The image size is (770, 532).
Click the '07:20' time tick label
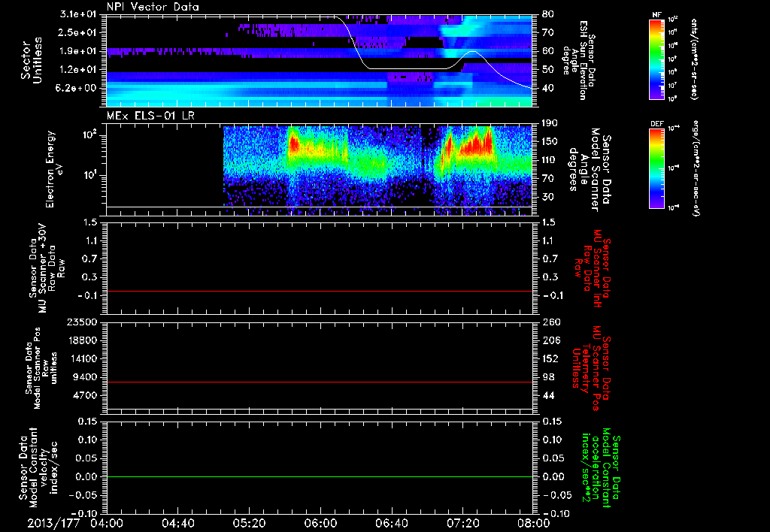click(x=463, y=523)
